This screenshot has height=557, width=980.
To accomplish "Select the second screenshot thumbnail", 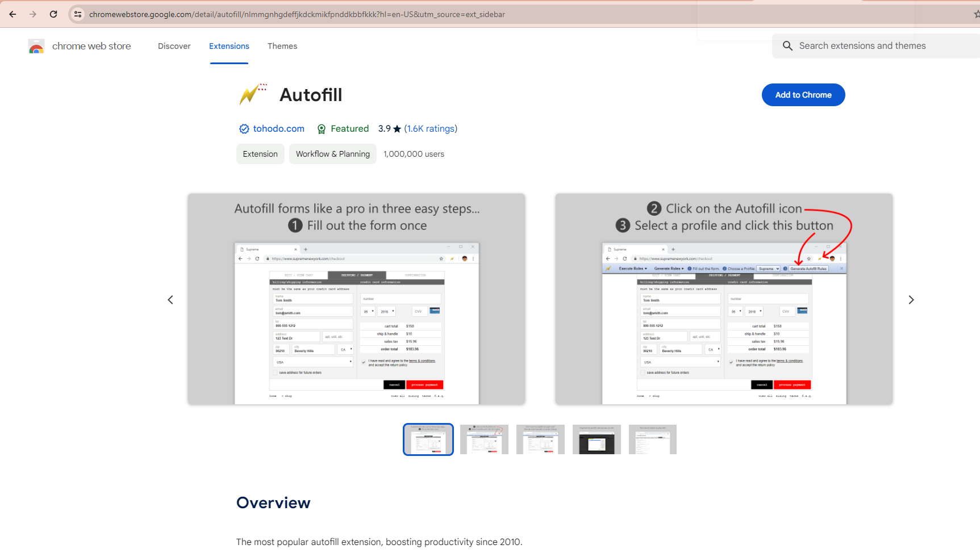I will [x=485, y=439].
